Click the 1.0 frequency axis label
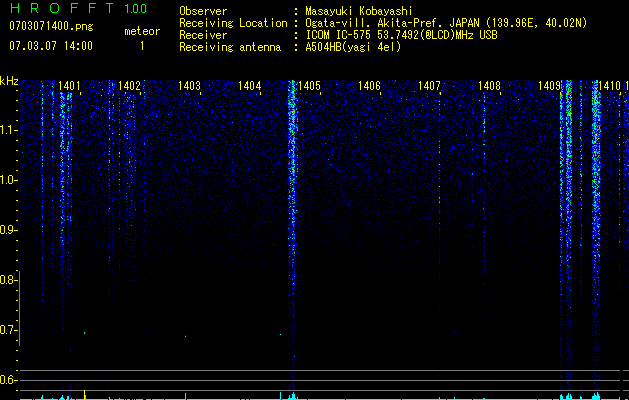Image resolution: width=629 pixels, height=400 pixels. click(7, 180)
